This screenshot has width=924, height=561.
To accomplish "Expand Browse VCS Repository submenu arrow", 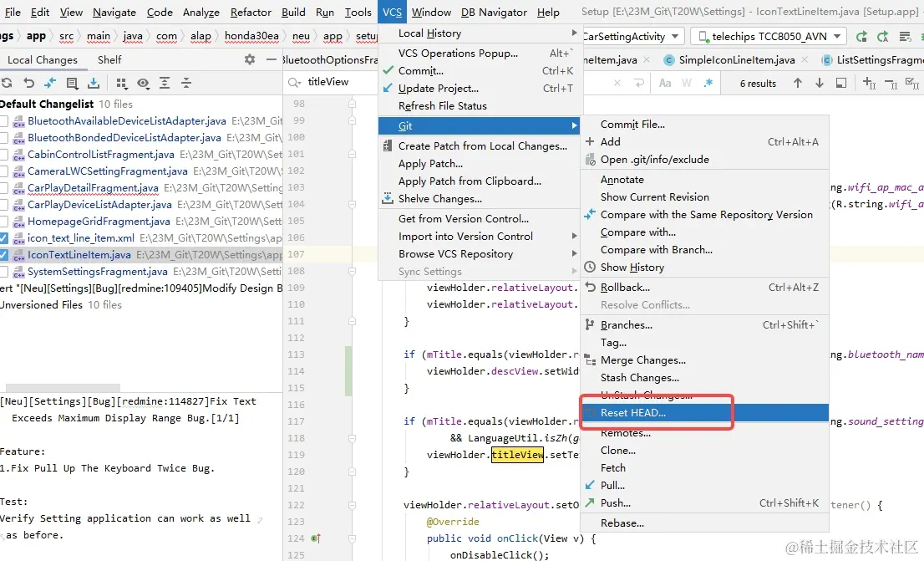I will [574, 253].
